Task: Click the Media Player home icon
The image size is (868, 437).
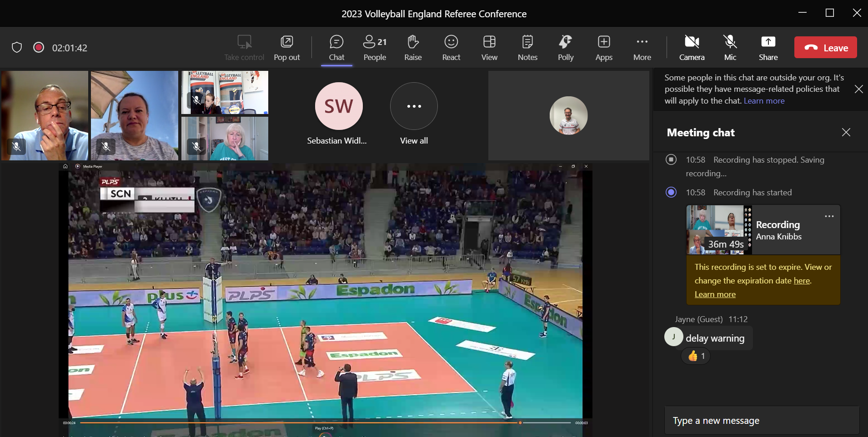Action: click(x=65, y=166)
